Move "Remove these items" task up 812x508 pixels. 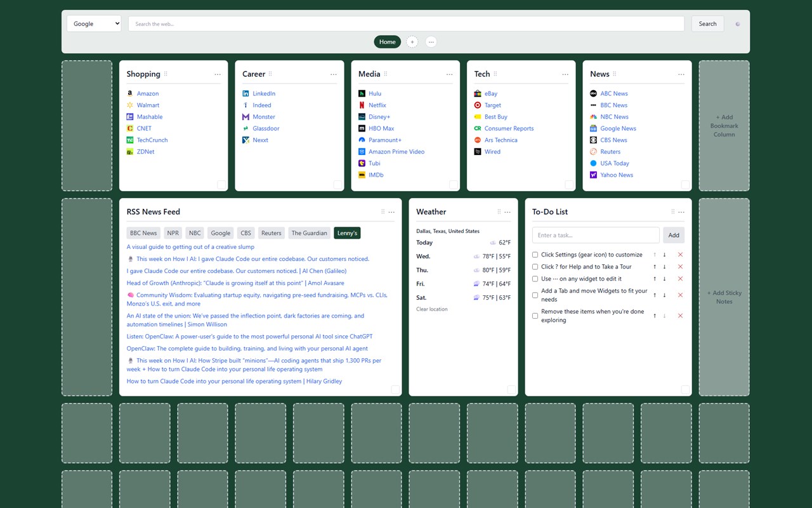point(655,316)
